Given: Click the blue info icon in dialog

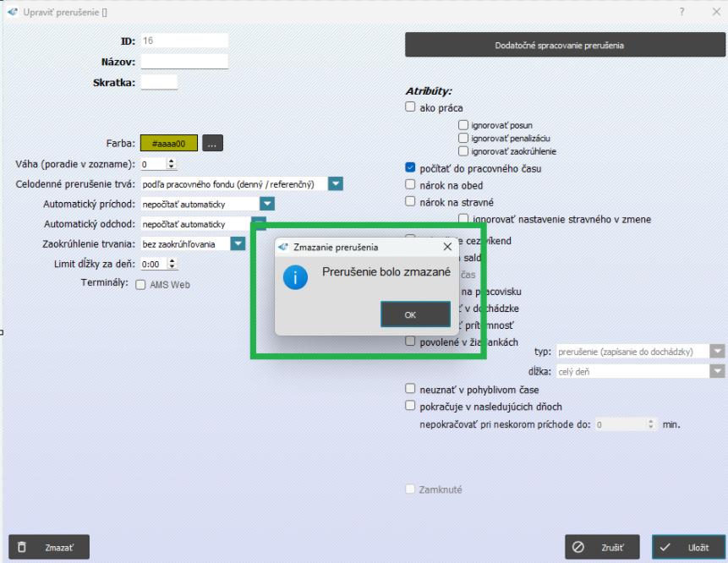Looking at the screenshot, I should coord(295,276).
